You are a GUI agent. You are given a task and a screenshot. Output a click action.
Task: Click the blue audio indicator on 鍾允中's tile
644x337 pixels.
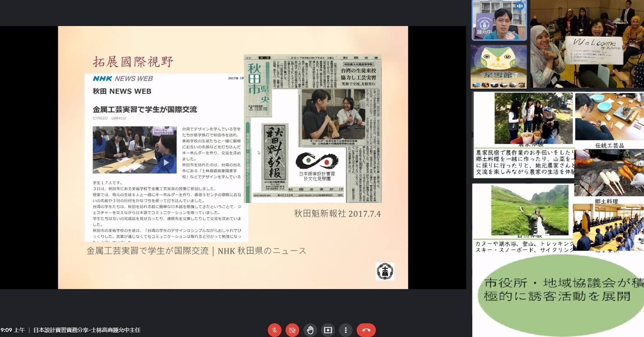pyautogui.click(x=520, y=6)
